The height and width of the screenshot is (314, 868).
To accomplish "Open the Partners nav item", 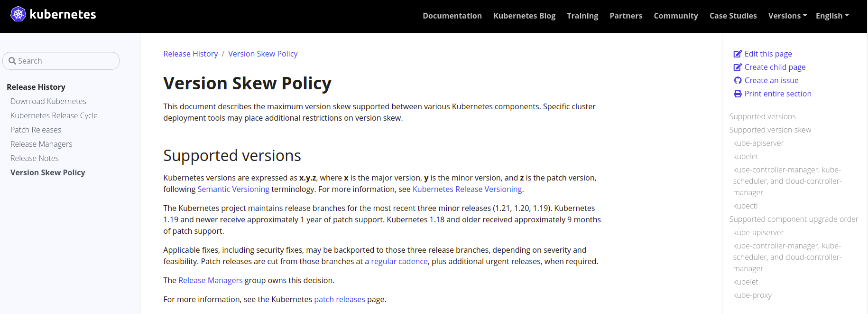I will click(x=626, y=16).
